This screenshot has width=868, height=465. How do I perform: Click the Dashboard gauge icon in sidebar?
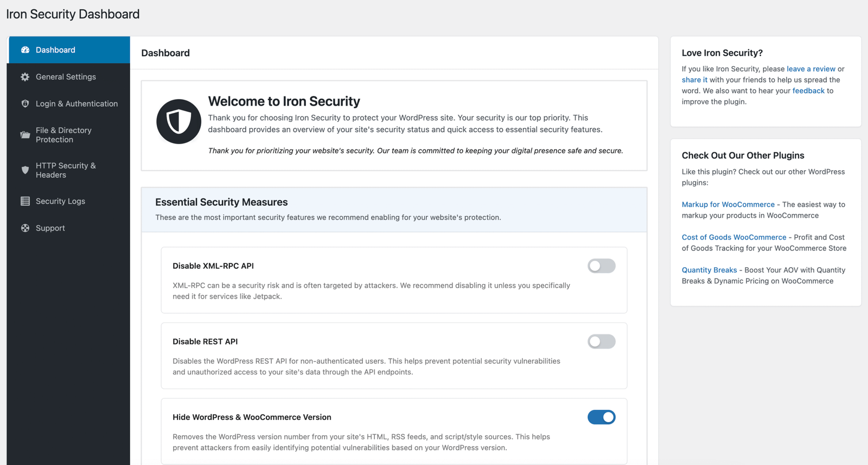25,50
